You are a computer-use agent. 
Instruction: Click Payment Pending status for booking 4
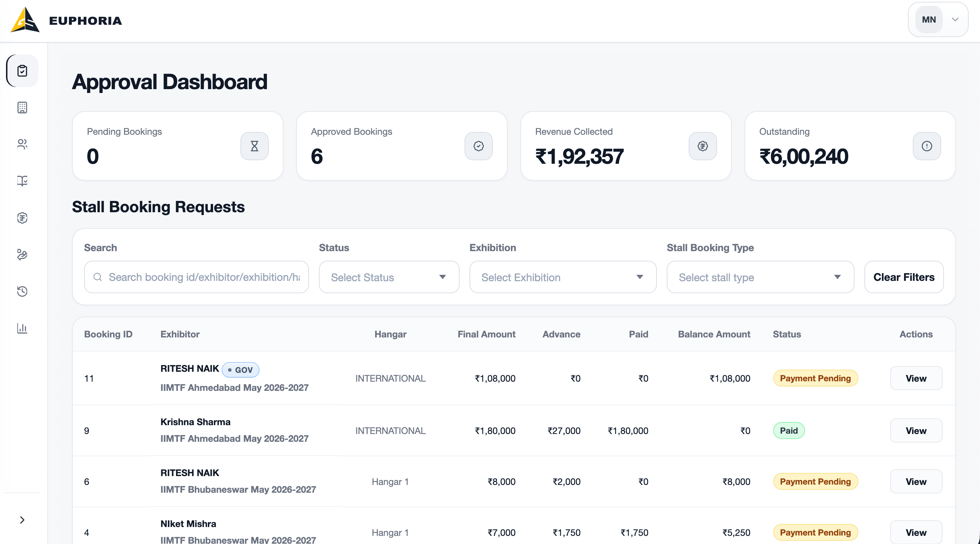815,533
